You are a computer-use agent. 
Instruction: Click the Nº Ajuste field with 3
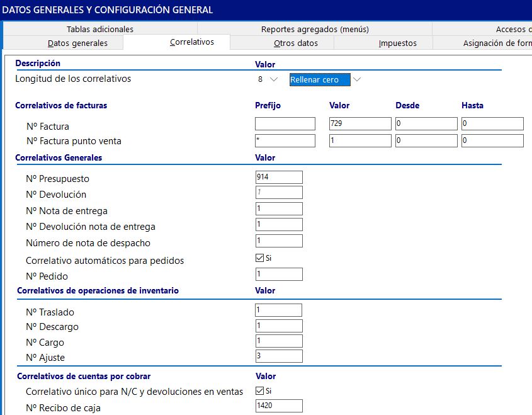tap(279, 356)
